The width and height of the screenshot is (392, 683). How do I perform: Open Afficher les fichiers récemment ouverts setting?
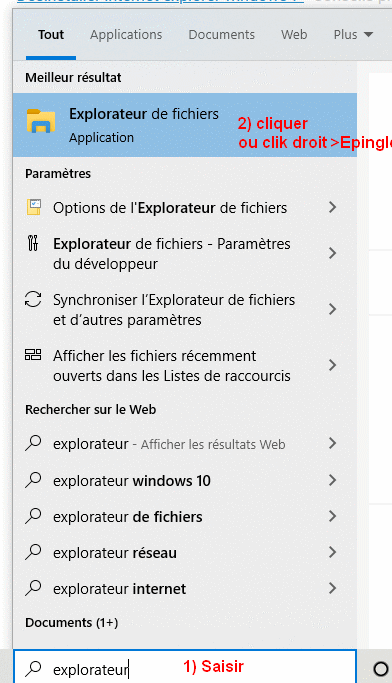[x=185, y=365]
